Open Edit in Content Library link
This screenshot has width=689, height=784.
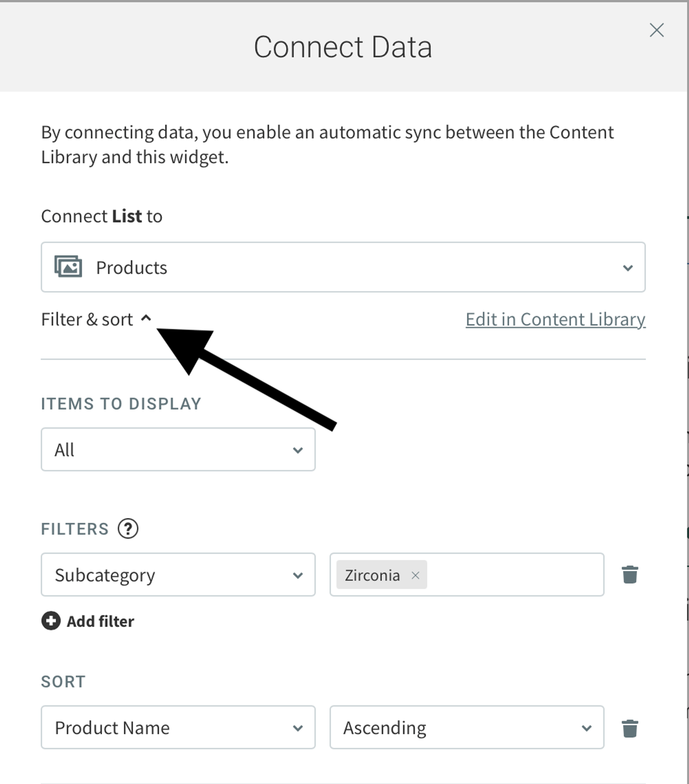pyautogui.click(x=555, y=319)
